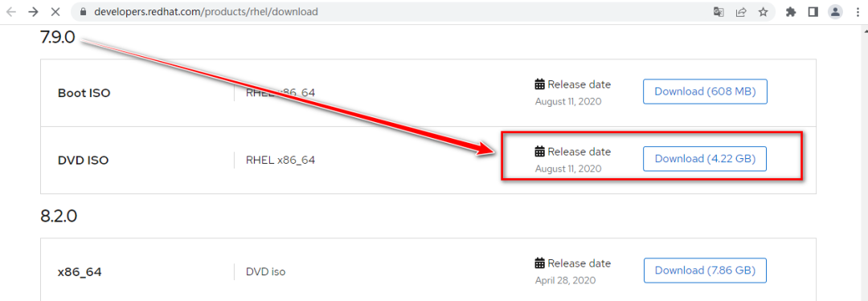
Task: Open the extensions puzzle icon
Action: pos(791,11)
